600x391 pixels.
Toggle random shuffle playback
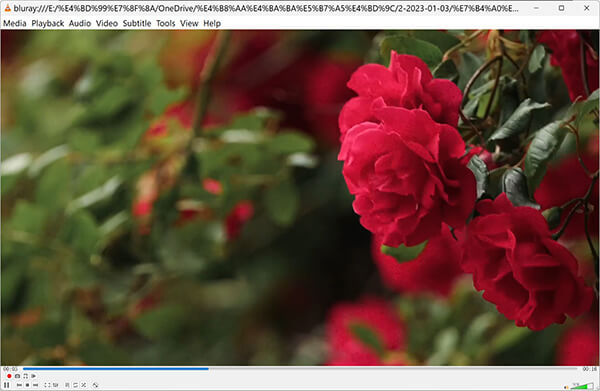coord(84,385)
